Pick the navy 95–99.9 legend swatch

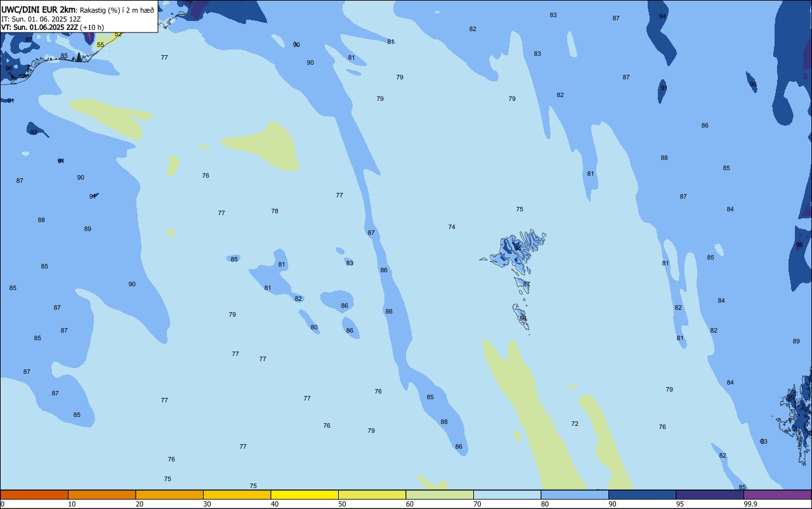710,494
